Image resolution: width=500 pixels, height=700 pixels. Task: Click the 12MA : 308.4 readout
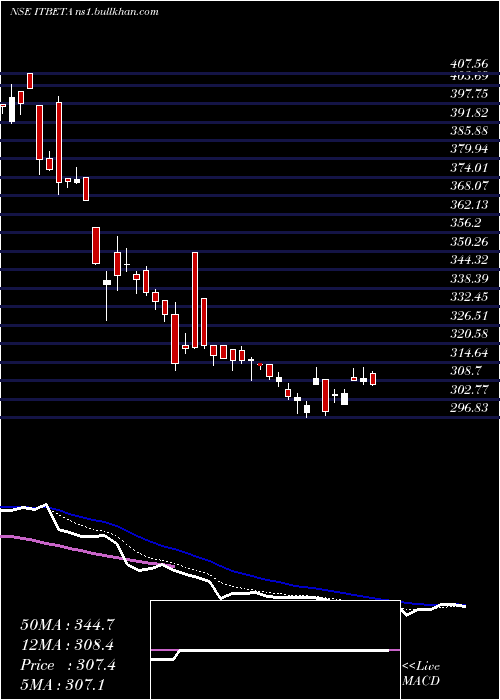click(x=68, y=645)
